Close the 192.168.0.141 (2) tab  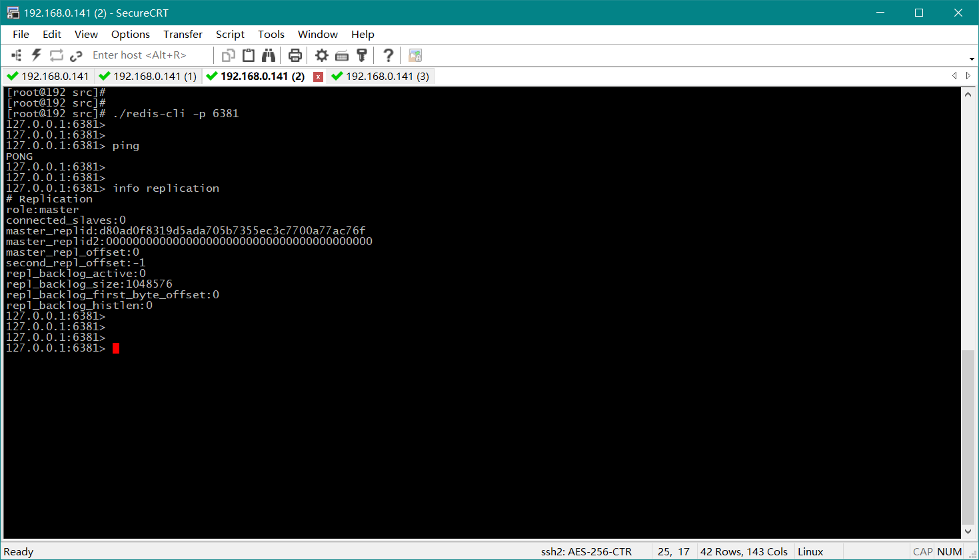pos(319,77)
